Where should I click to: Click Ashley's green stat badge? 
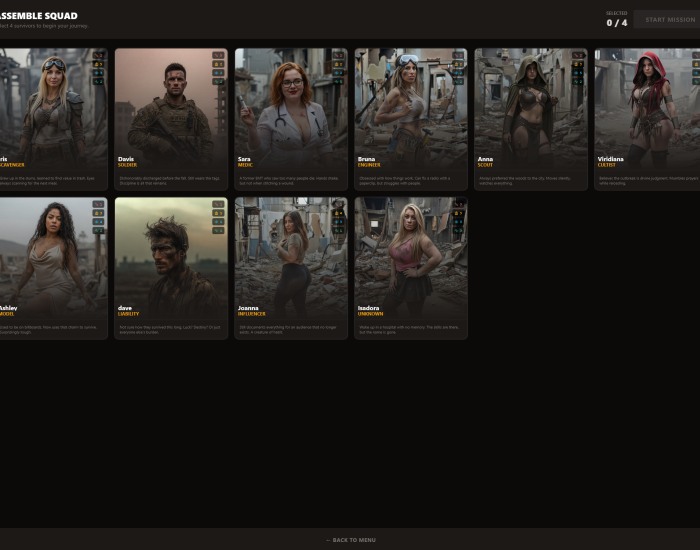pos(98,230)
